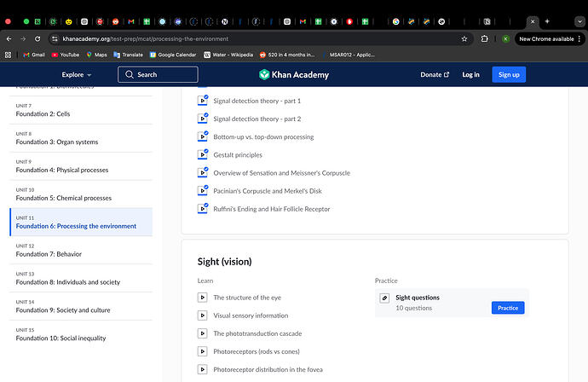Click the Photoreceptors rods vs cones video icon

point(203,351)
